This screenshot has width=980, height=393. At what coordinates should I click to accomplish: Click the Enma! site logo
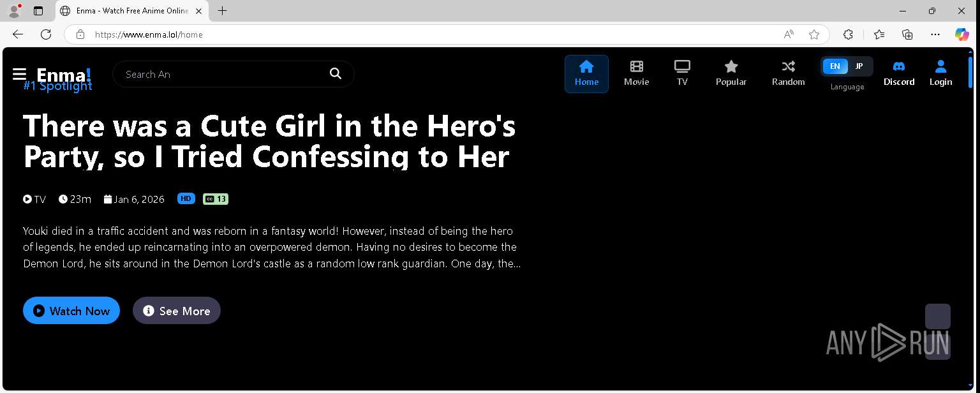(64, 75)
